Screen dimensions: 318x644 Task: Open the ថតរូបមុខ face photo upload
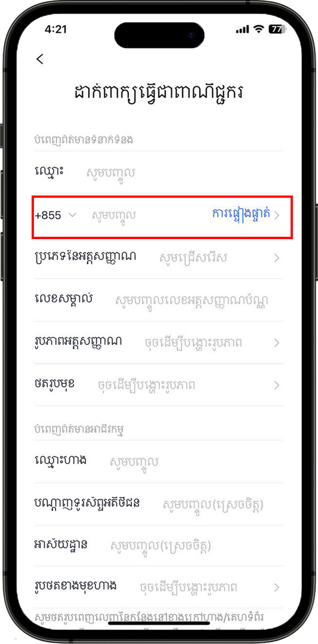tap(159, 385)
